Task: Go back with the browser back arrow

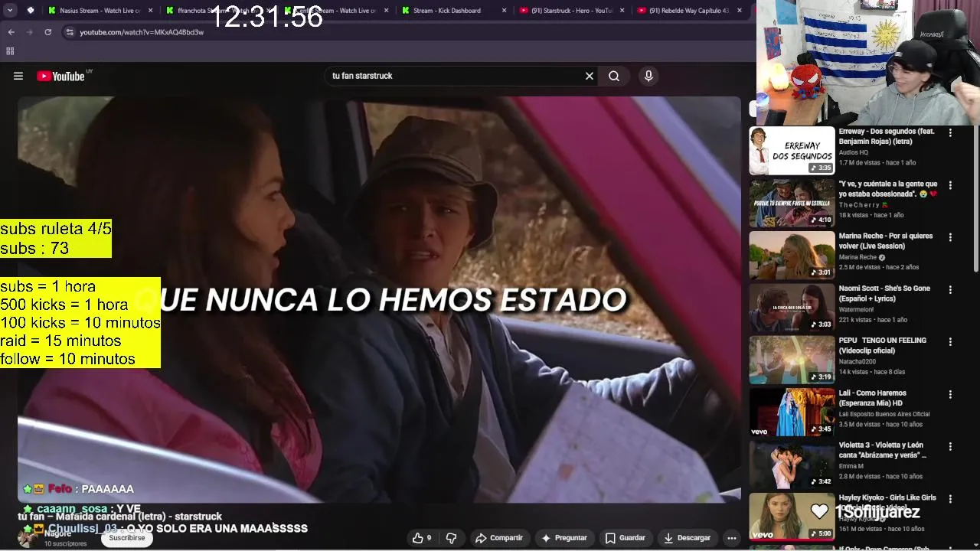Action: pos(11,32)
